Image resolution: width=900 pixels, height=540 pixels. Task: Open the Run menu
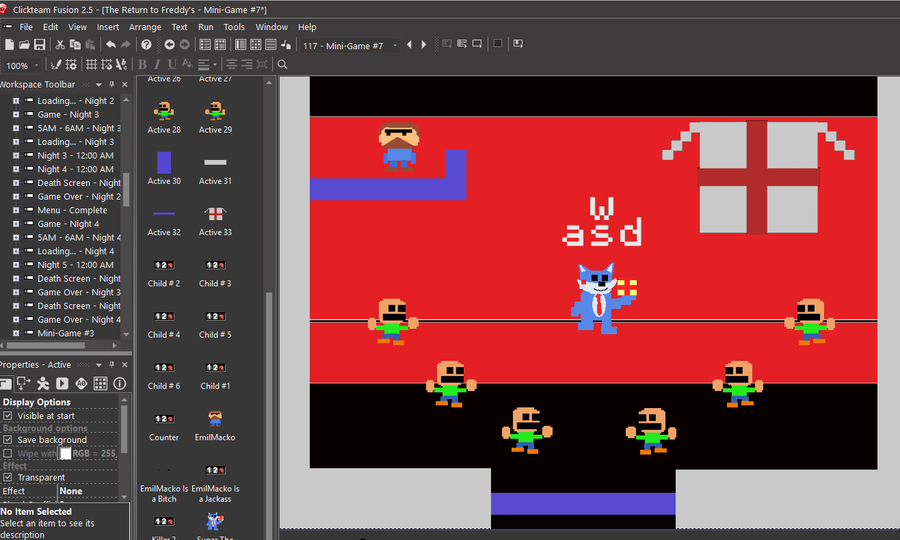[x=205, y=27]
